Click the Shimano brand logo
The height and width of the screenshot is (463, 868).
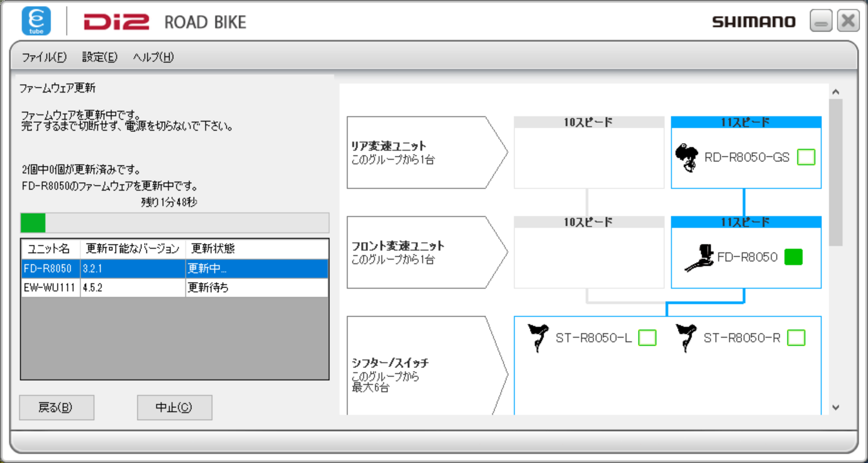[754, 22]
